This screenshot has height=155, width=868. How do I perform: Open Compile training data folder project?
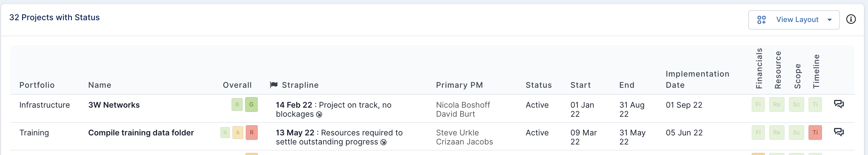[141, 133]
